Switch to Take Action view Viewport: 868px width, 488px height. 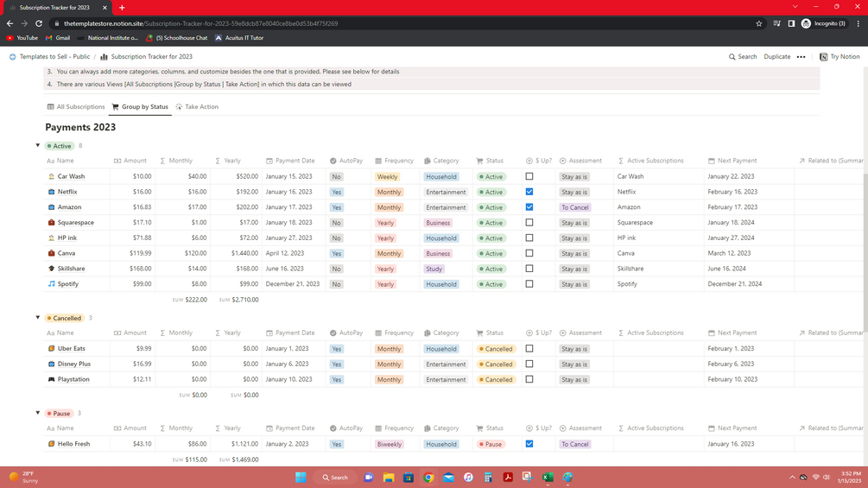tap(197, 107)
